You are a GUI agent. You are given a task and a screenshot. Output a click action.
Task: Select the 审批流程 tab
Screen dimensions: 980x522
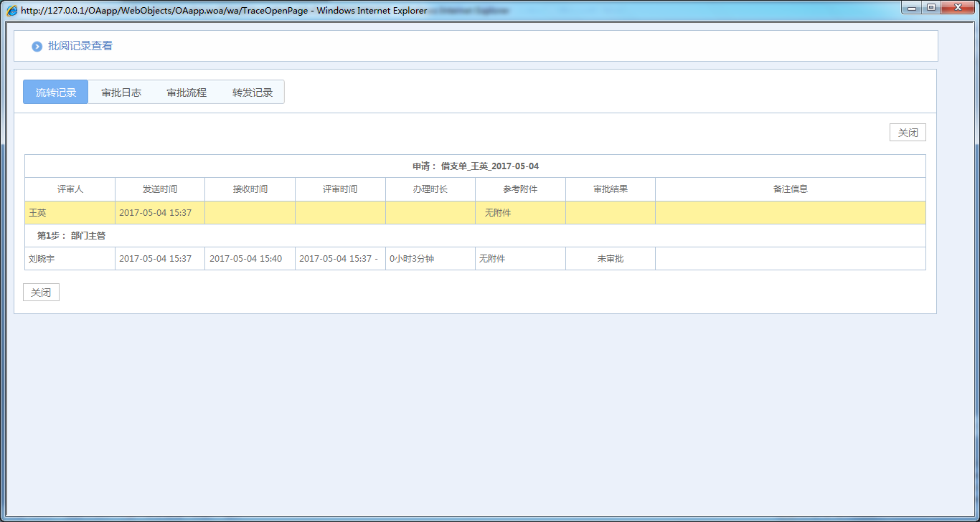click(187, 92)
